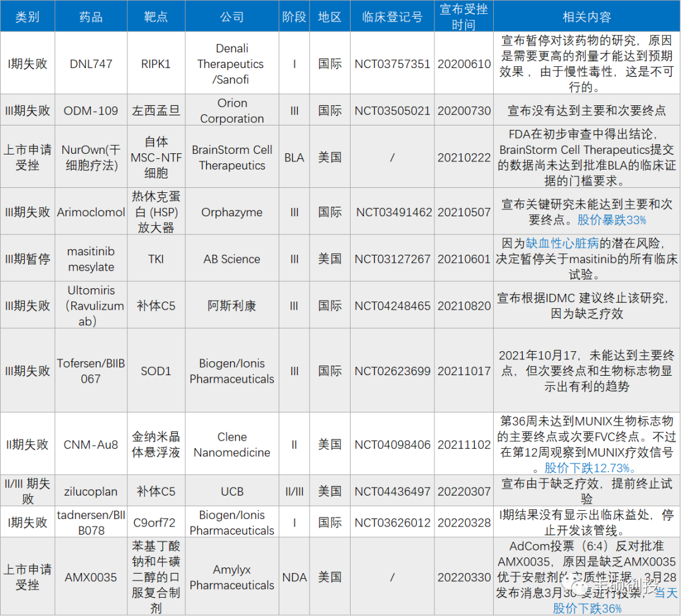Click the AB Science company cell
Viewport: 681px width, 616px height.
232,259
